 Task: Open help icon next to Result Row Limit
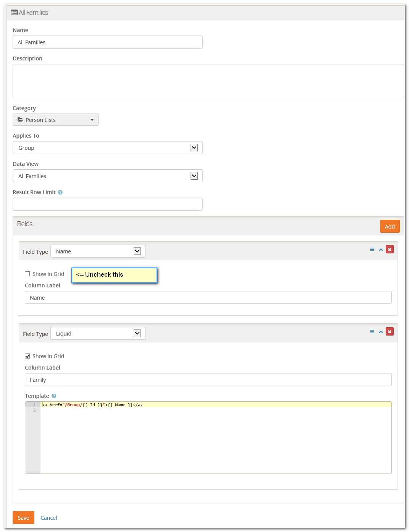click(60, 192)
